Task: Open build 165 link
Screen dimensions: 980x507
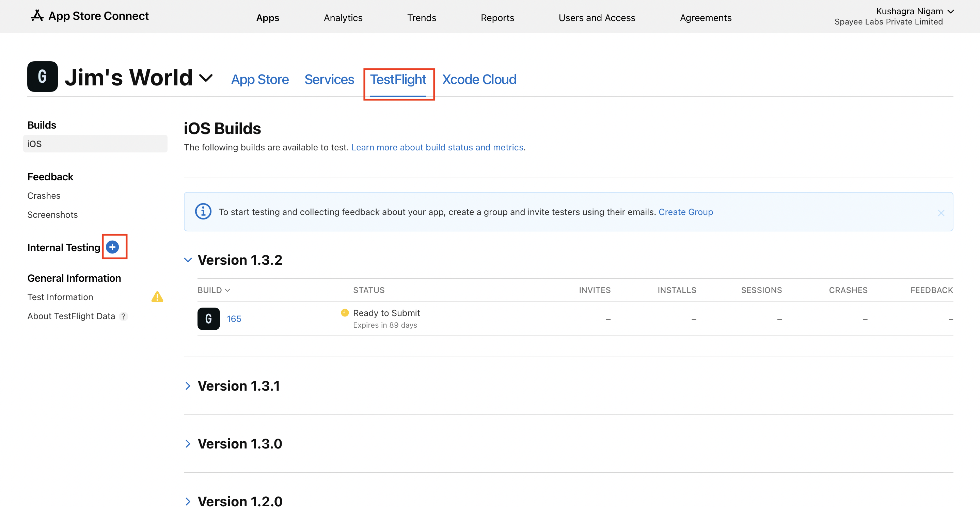Action: (234, 319)
